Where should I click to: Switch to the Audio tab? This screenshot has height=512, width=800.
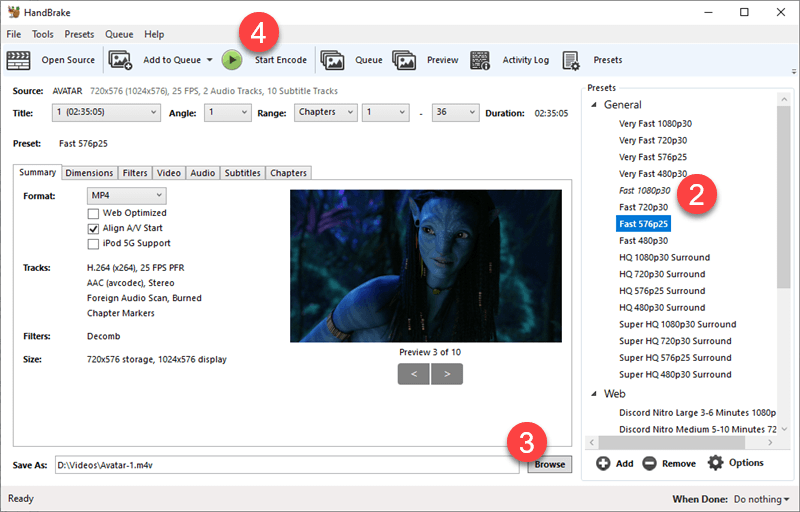(203, 173)
